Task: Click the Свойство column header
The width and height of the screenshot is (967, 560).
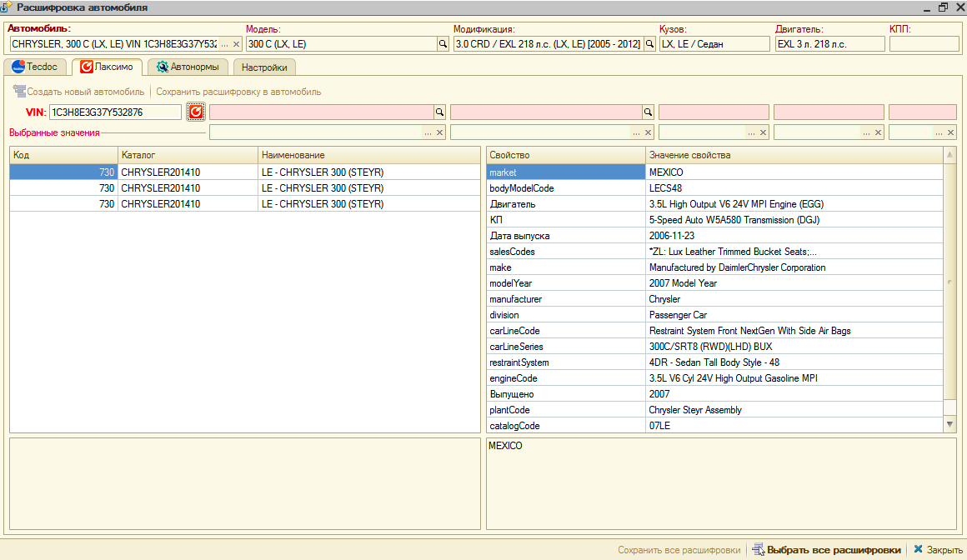Action: click(565, 155)
